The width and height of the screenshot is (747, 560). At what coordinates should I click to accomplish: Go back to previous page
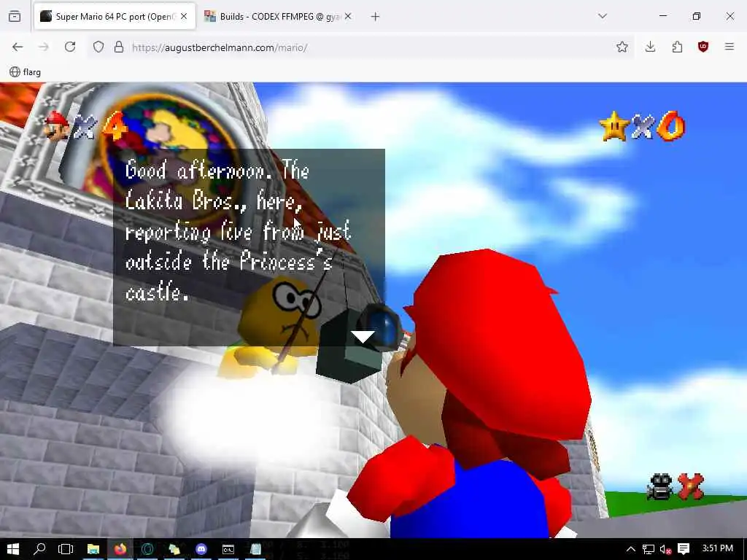pyautogui.click(x=18, y=47)
